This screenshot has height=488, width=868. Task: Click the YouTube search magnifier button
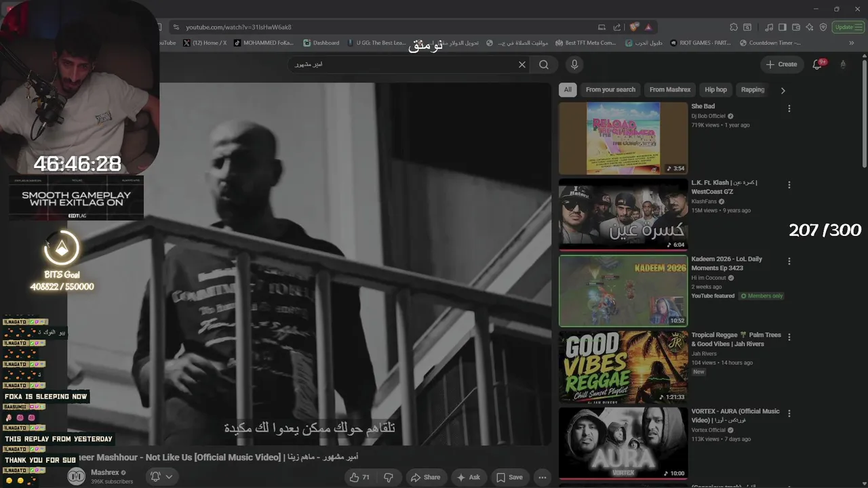pyautogui.click(x=544, y=64)
